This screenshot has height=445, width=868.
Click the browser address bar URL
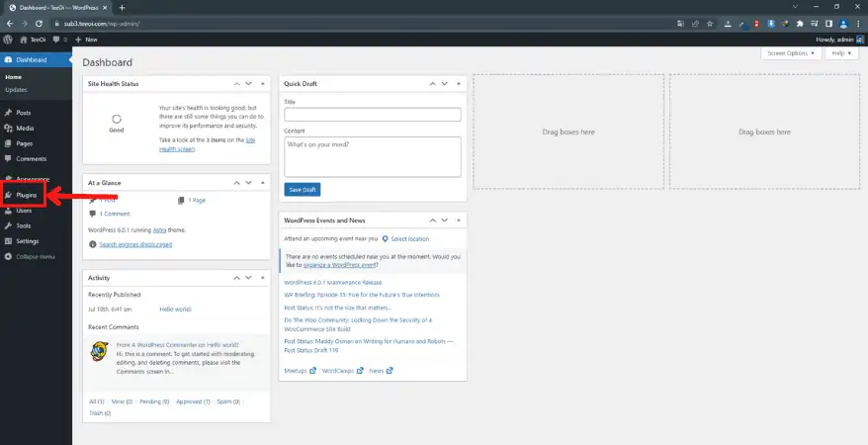pyautogui.click(x=102, y=24)
